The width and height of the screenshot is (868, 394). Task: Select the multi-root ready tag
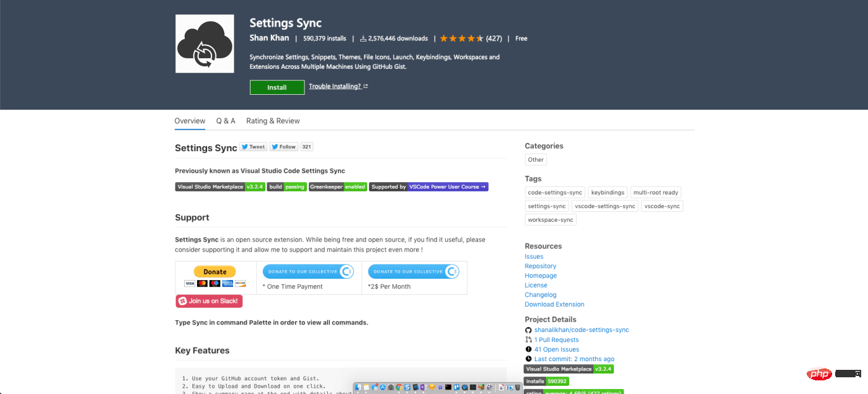656,193
